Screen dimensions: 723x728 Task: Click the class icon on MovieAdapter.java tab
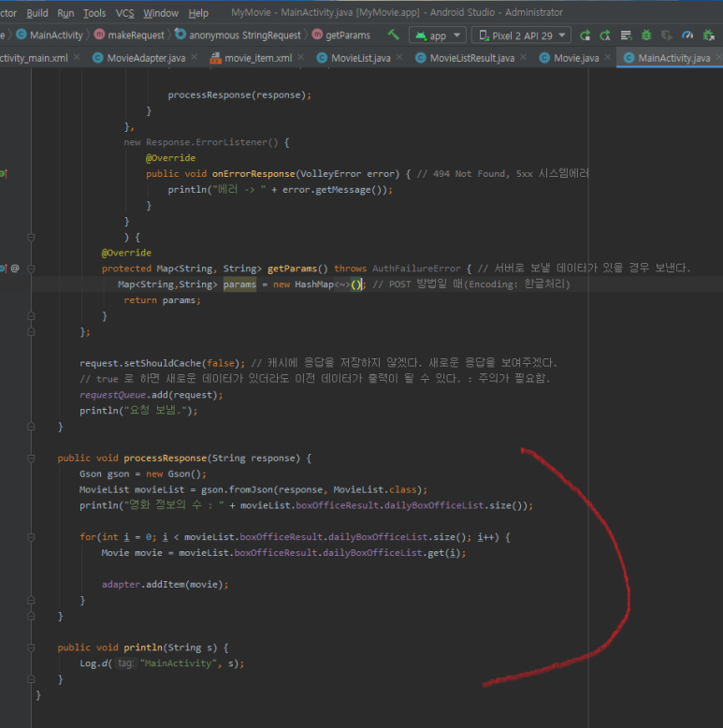click(97, 58)
